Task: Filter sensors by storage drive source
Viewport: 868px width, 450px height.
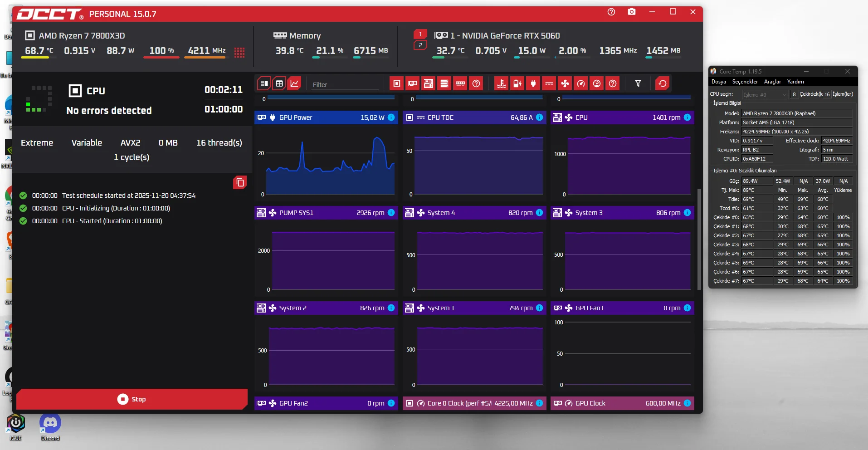Action: [x=444, y=83]
